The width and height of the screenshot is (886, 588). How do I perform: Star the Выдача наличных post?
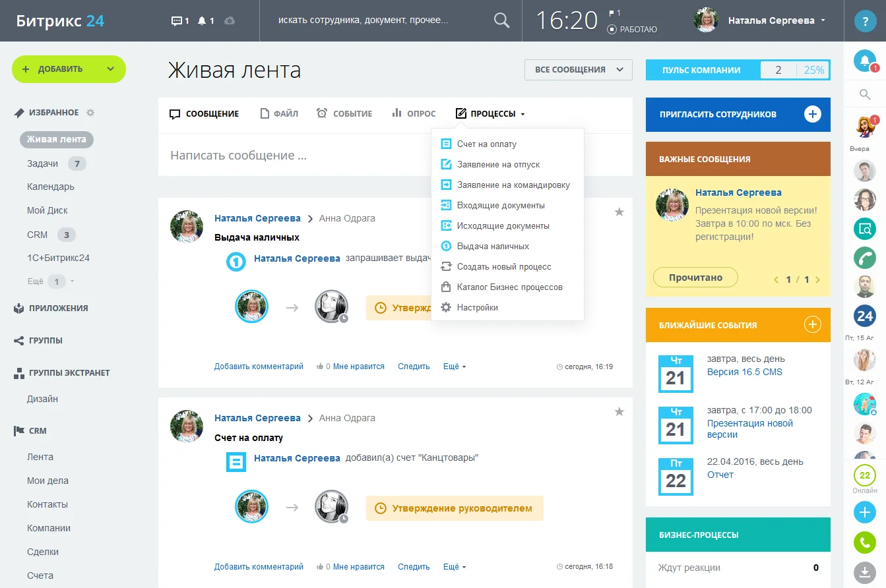(x=619, y=212)
